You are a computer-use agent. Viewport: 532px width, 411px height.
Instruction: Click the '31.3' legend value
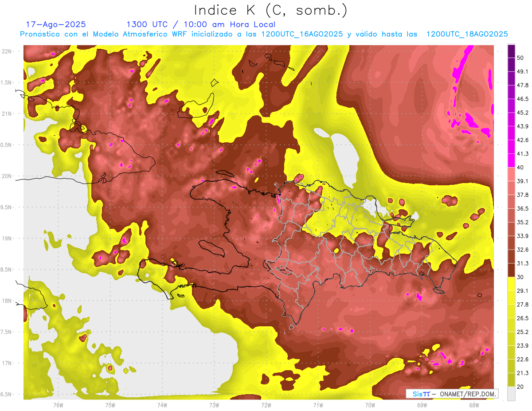click(x=523, y=264)
